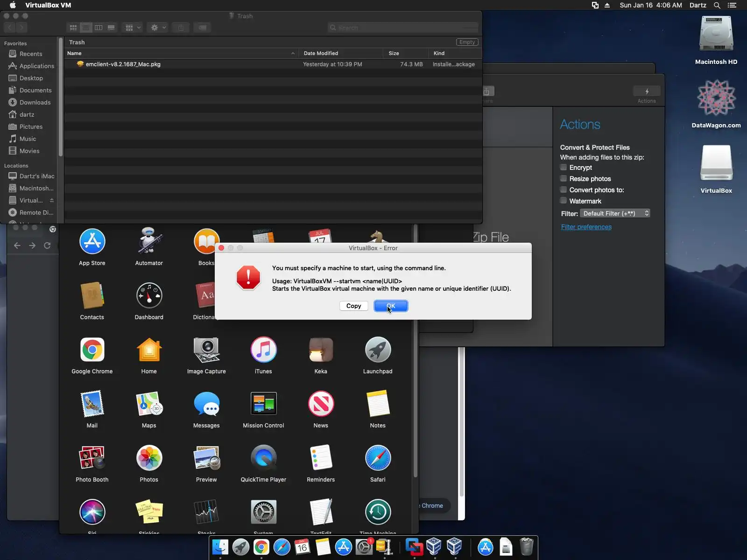This screenshot has width=747, height=560.
Task: Switch Finder to icon view
Action: coord(73,28)
